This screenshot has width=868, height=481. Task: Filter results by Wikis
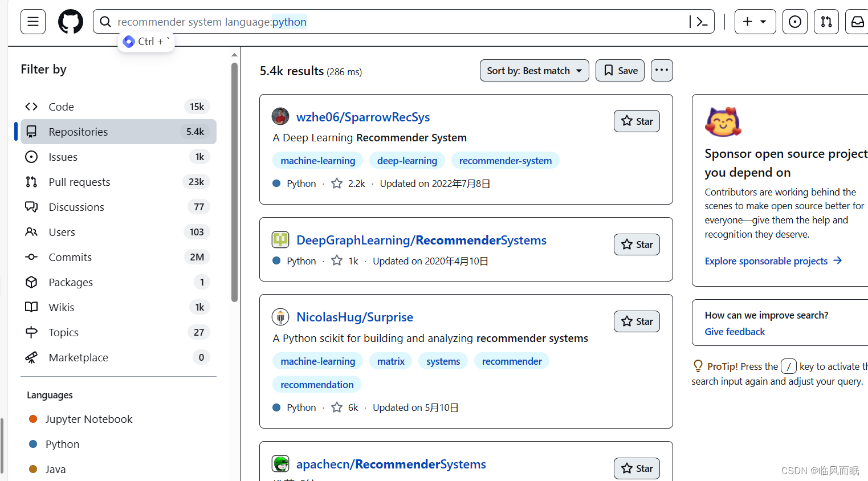click(119, 307)
